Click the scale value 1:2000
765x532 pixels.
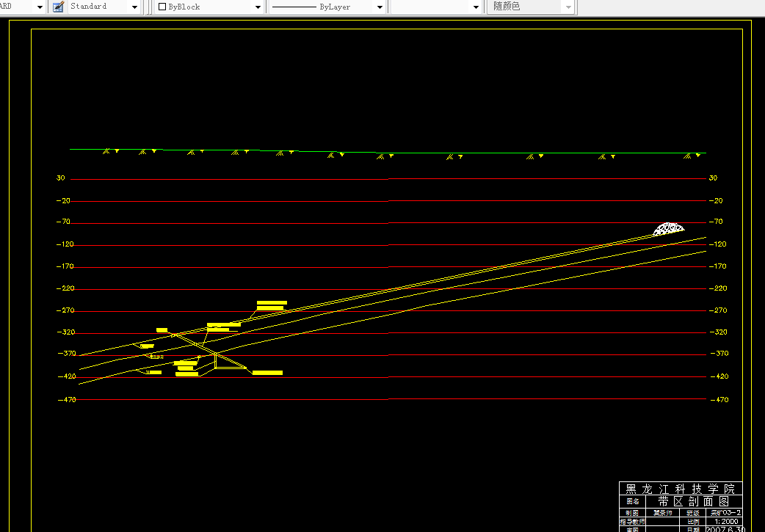pos(725,521)
